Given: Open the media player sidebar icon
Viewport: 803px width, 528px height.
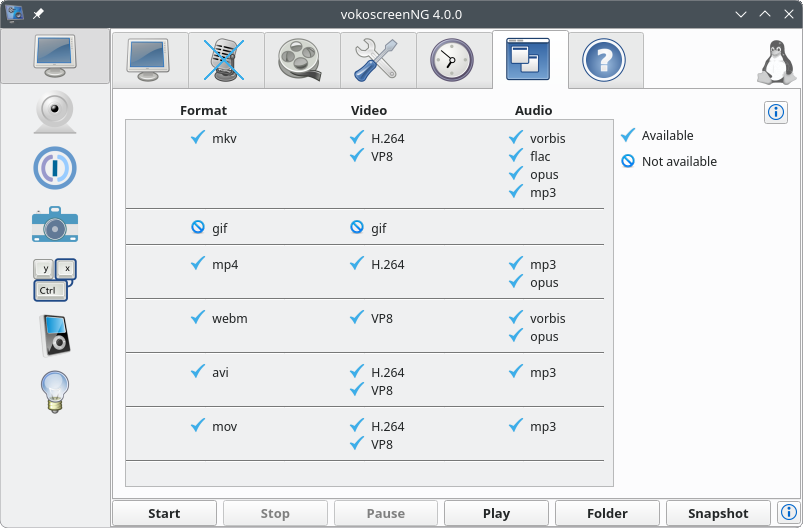Looking at the screenshot, I should click(x=55, y=335).
